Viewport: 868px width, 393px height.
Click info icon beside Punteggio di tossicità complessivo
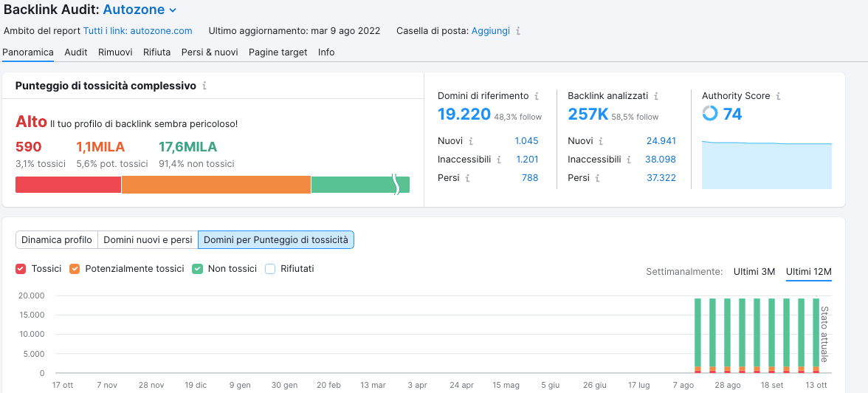204,86
